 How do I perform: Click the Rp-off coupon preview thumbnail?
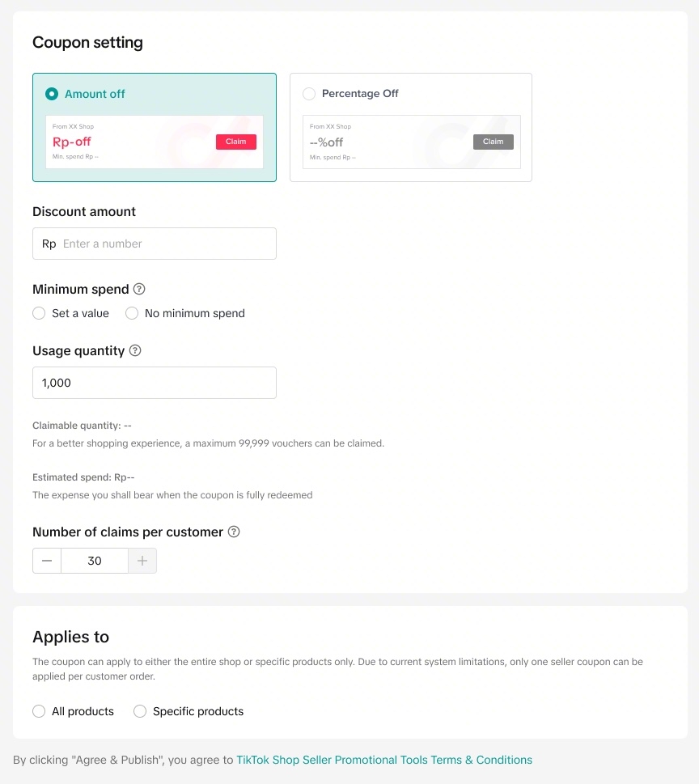(x=155, y=142)
